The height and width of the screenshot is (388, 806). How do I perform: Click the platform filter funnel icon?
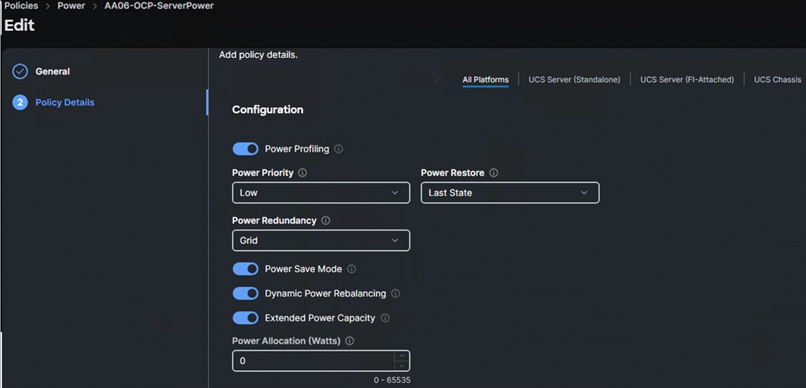[436, 79]
